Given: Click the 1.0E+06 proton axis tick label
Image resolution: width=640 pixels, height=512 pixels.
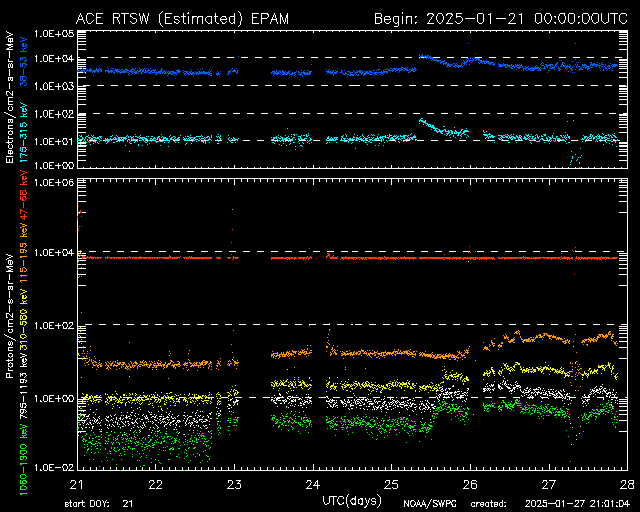Looking at the screenshot, I should pyautogui.click(x=54, y=183).
